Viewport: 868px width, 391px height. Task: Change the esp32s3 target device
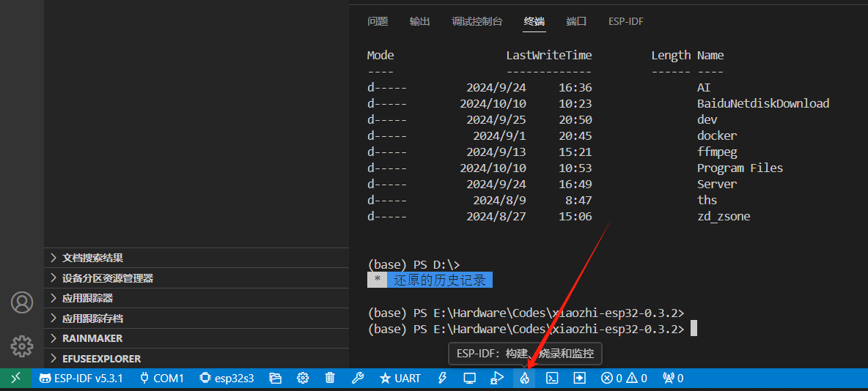227,379
